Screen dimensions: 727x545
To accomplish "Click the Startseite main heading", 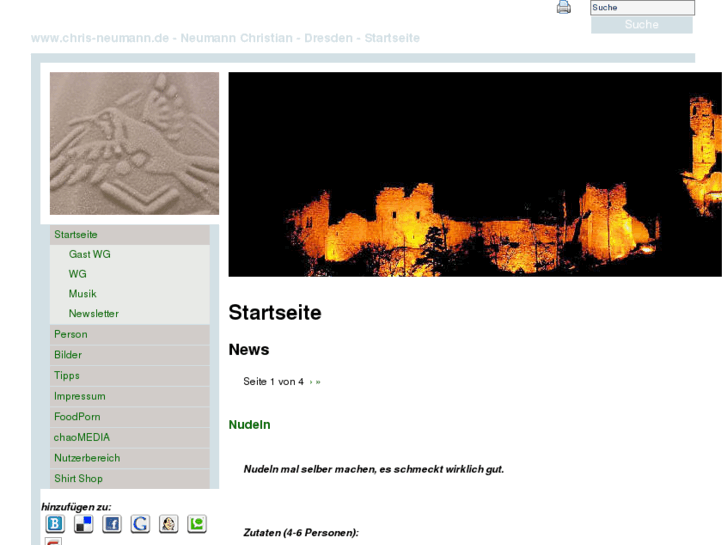I will coord(275,312).
